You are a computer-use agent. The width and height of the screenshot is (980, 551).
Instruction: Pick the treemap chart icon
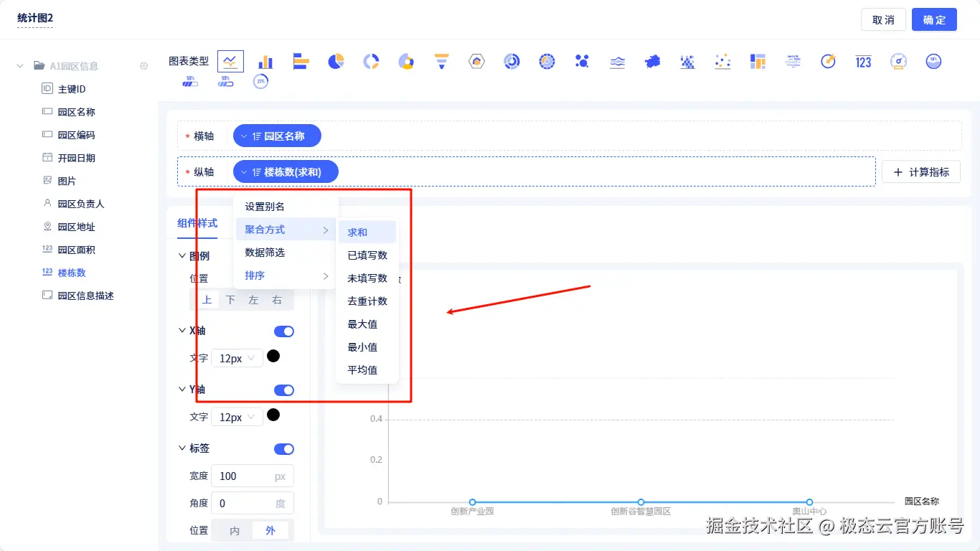click(758, 62)
